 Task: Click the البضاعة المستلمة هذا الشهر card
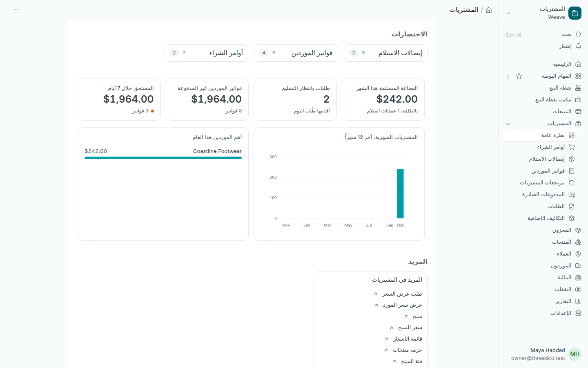[x=383, y=99]
